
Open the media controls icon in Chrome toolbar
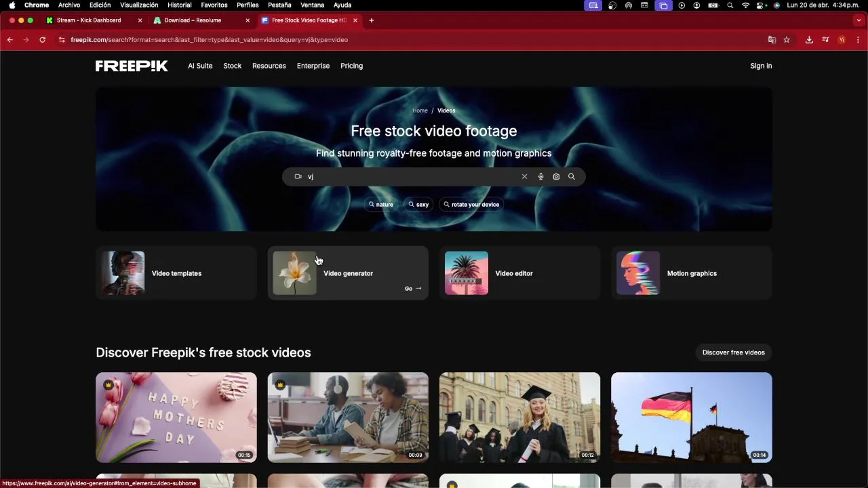coord(825,40)
